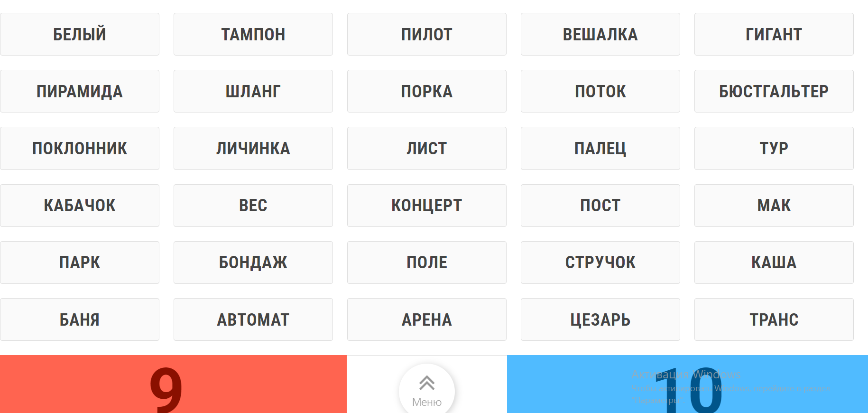Pick the ТАМПОН word card

(x=253, y=34)
